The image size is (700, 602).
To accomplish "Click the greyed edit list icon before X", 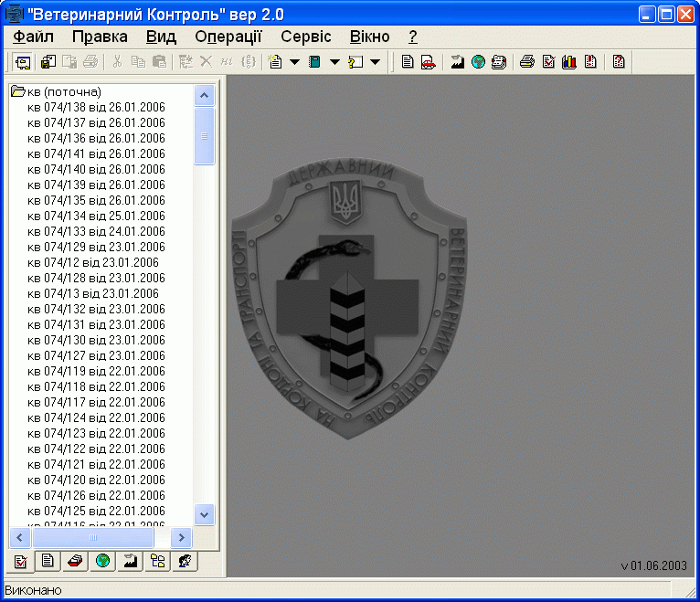I will [186, 61].
